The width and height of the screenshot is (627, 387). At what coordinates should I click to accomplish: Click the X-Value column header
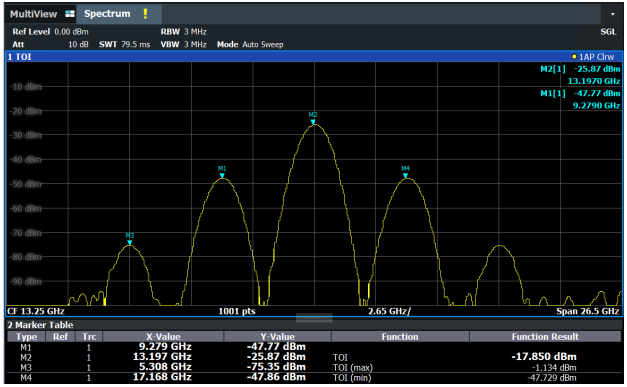(163, 337)
